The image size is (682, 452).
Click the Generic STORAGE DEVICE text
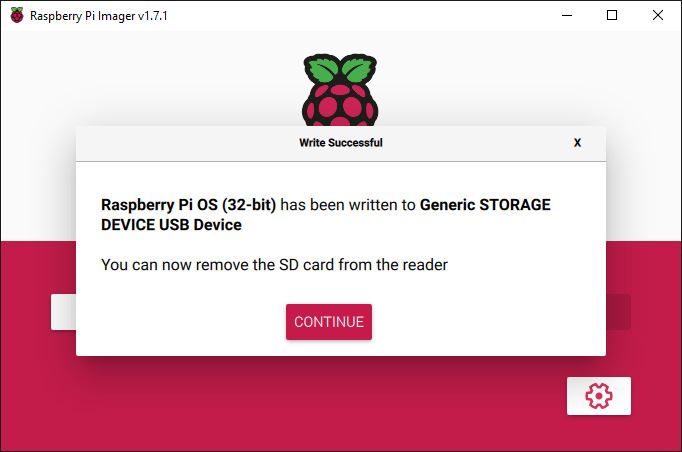tap(485, 204)
